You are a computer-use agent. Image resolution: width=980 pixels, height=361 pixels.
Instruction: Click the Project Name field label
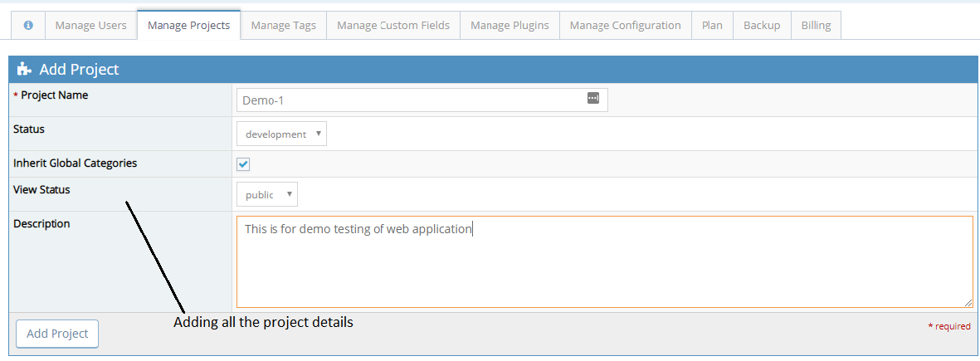coord(54,95)
